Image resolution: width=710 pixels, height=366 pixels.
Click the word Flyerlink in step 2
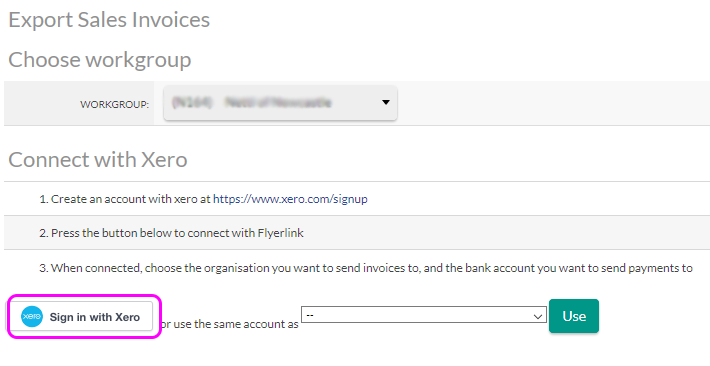click(280, 233)
